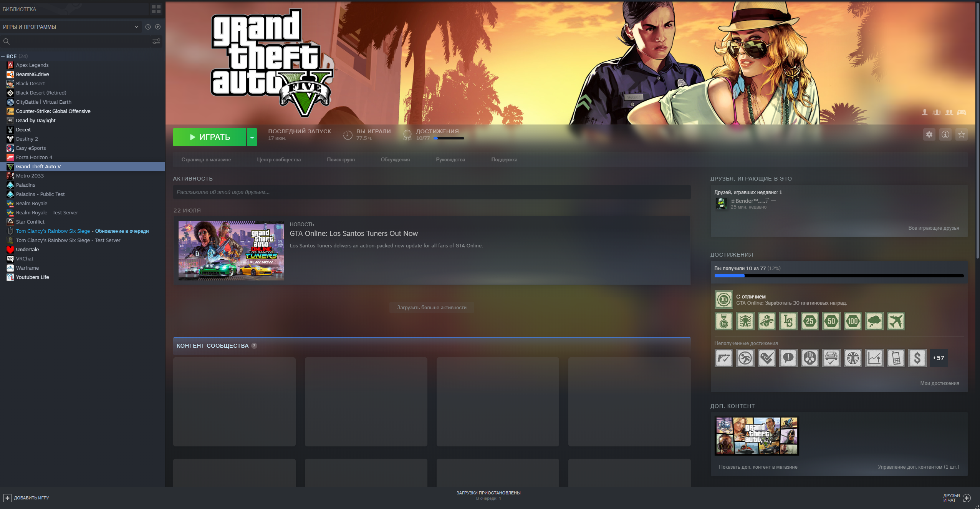Click the 100 badge achievement icon

tap(853, 321)
